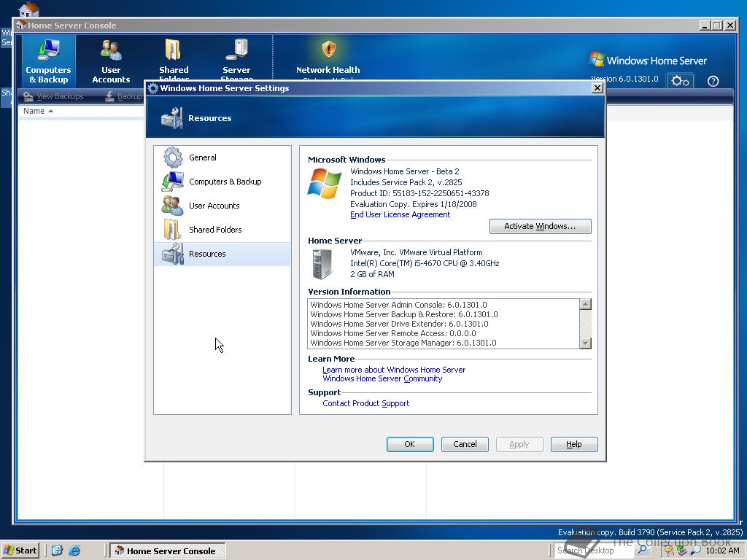747x560 pixels.
Task: Click View Backups toolbar button in console
Action: point(53,97)
